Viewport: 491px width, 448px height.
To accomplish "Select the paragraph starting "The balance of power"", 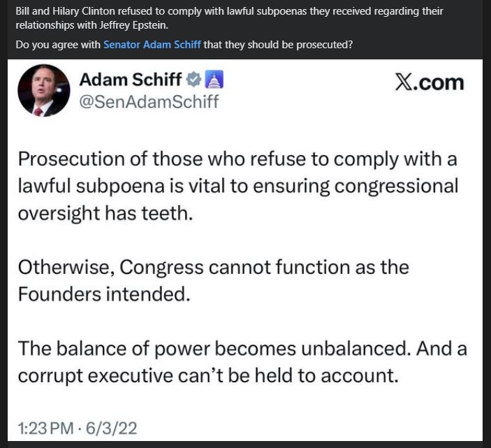I will (242, 362).
